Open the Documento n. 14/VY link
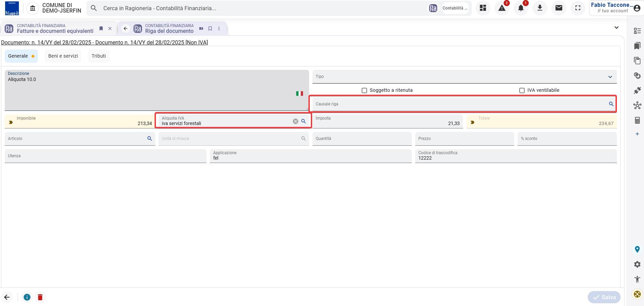 click(x=104, y=42)
